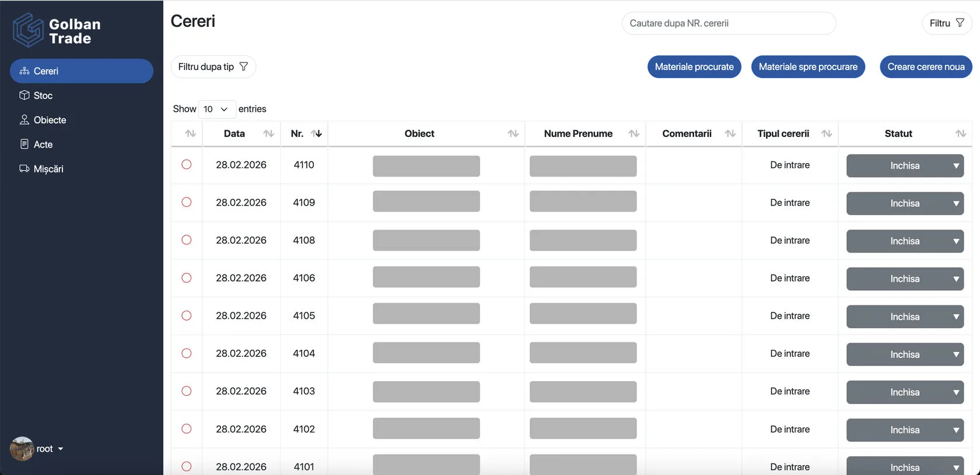Focus the request number search field

pyautogui.click(x=729, y=23)
